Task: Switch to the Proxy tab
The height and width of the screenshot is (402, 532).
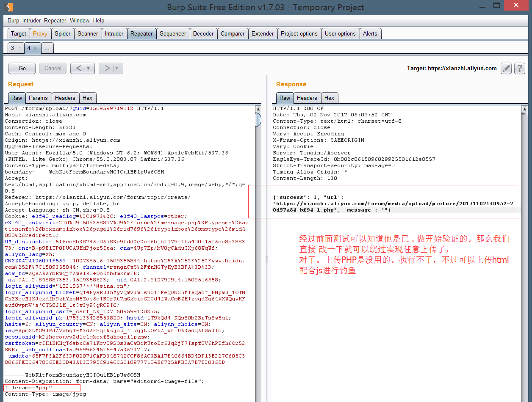Action: coord(40,34)
